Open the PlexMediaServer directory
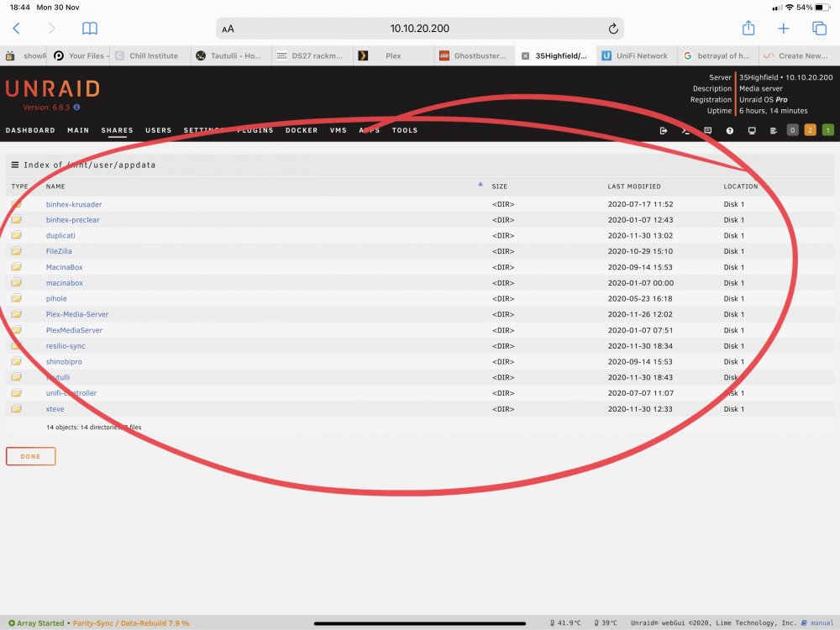840x630 pixels. pyautogui.click(x=74, y=330)
